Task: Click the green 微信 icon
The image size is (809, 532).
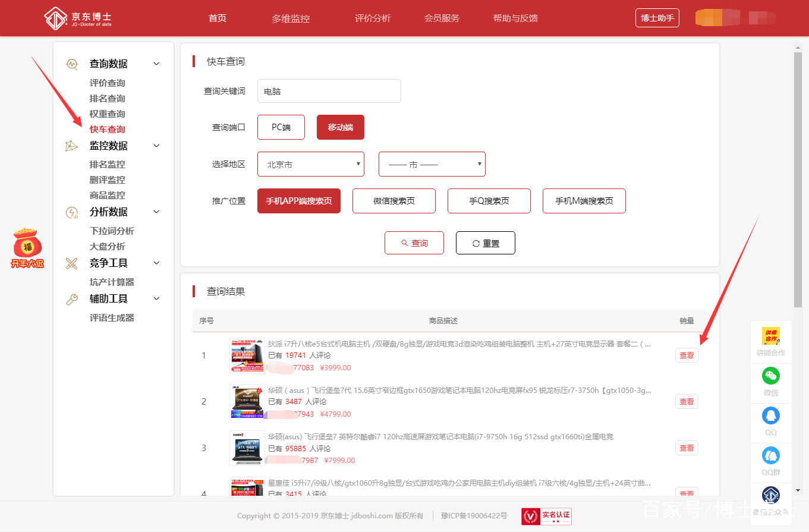Action: click(x=771, y=376)
